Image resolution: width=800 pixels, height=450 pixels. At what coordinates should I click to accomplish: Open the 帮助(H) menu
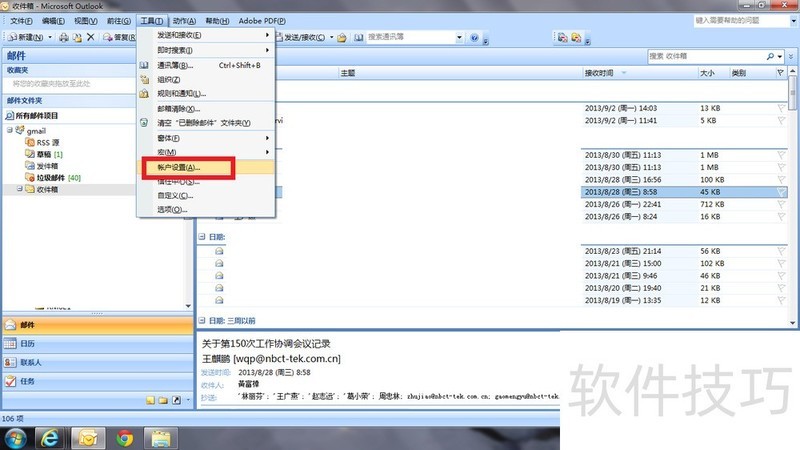click(217, 21)
